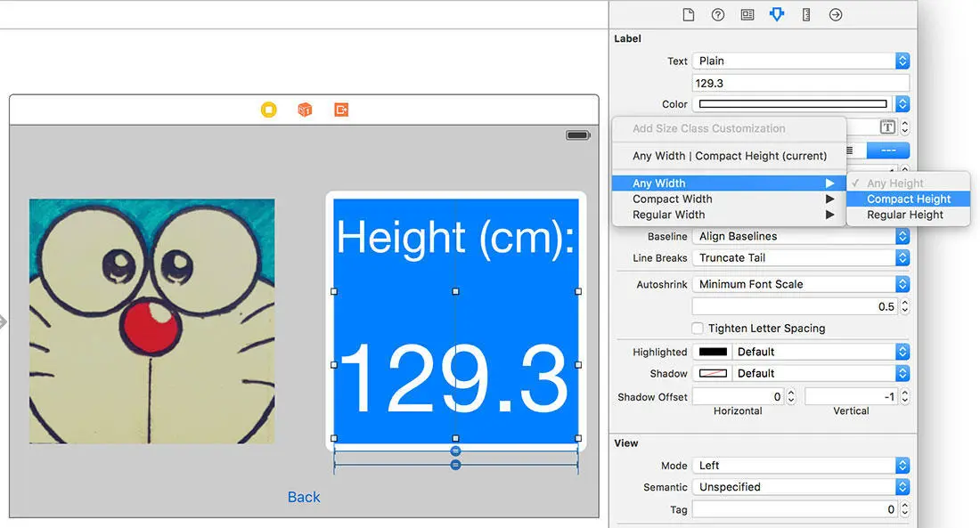The width and height of the screenshot is (980, 528).
Task: Select the Regular Width menu item
Action: click(x=730, y=215)
